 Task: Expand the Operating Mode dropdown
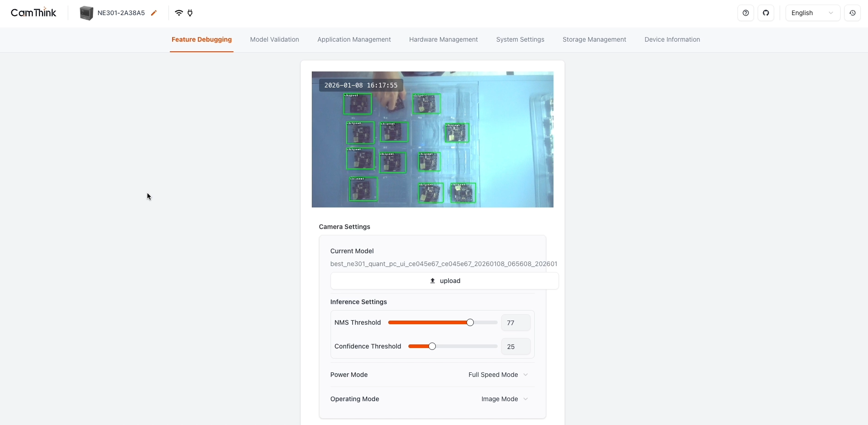(x=505, y=399)
